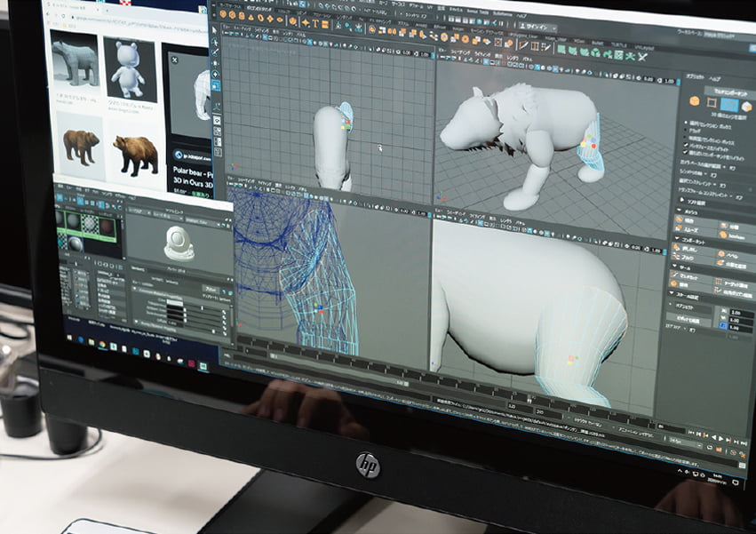Expand the Soft Selection section
The height and width of the screenshot is (534, 756).
click(x=681, y=199)
